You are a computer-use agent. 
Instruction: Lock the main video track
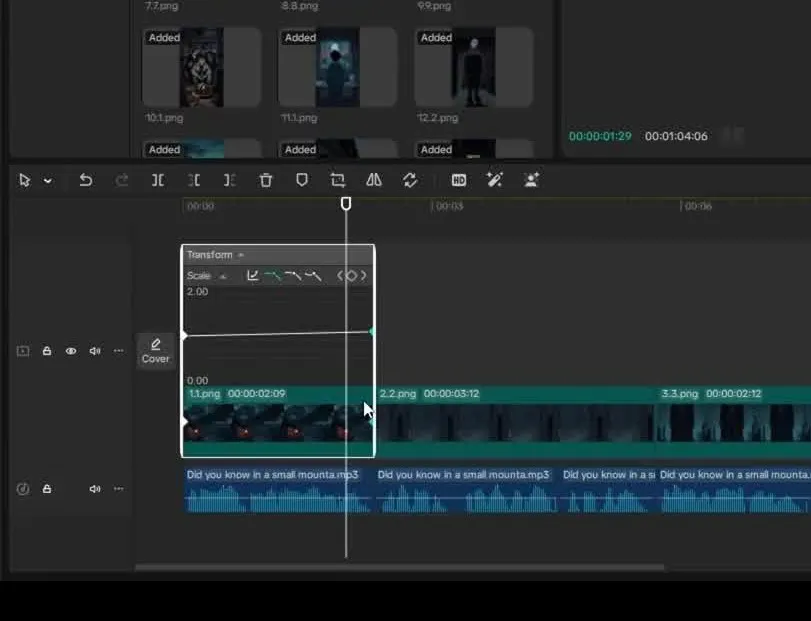(x=47, y=351)
